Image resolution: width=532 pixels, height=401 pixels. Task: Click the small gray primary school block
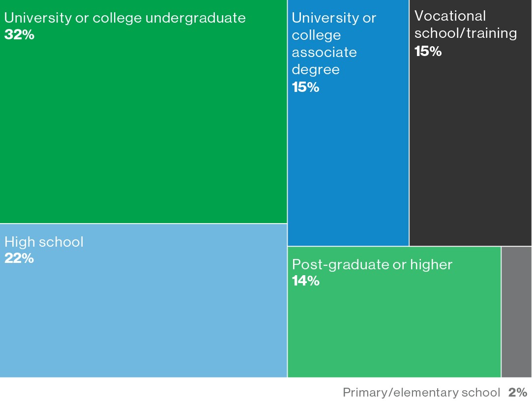click(x=516, y=312)
